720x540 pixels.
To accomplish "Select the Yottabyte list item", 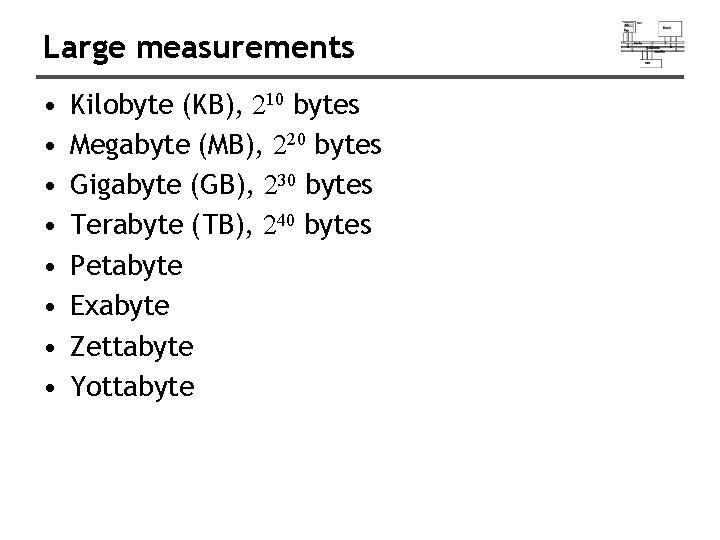I will pos(132,386).
